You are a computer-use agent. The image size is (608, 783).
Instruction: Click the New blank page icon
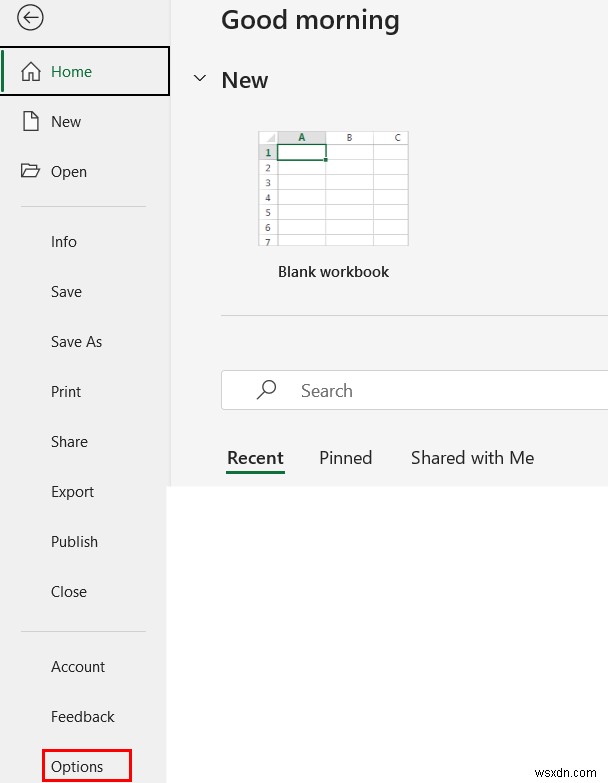30,121
